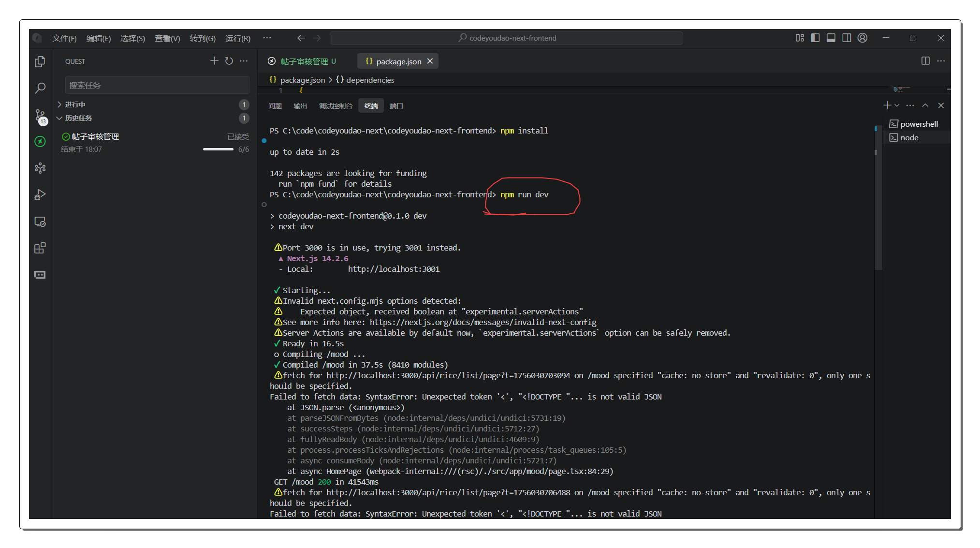
Task: Click the app logo icon in title bar
Action: coord(38,38)
